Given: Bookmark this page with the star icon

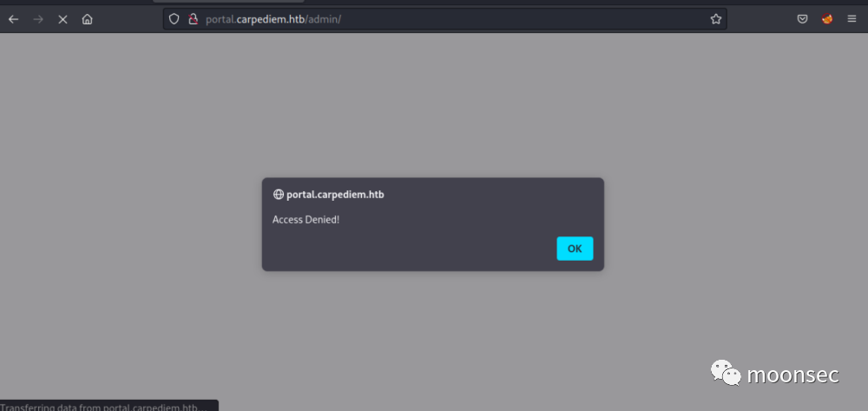Looking at the screenshot, I should 716,19.
